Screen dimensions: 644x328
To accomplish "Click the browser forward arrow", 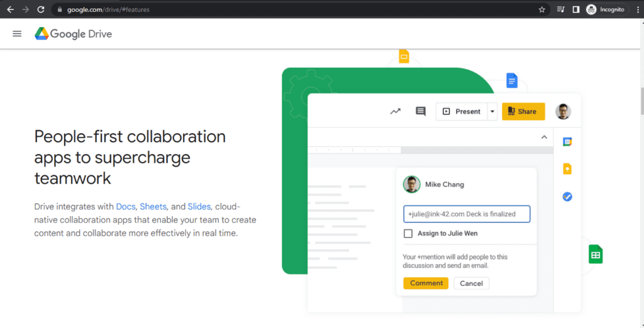I will pyautogui.click(x=25, y=9).
